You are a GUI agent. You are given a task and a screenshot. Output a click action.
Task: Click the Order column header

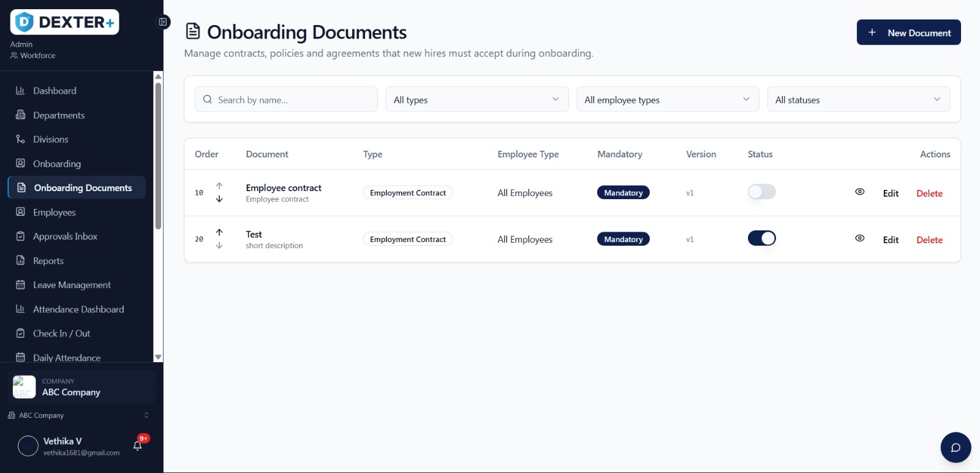click(206, 154)
